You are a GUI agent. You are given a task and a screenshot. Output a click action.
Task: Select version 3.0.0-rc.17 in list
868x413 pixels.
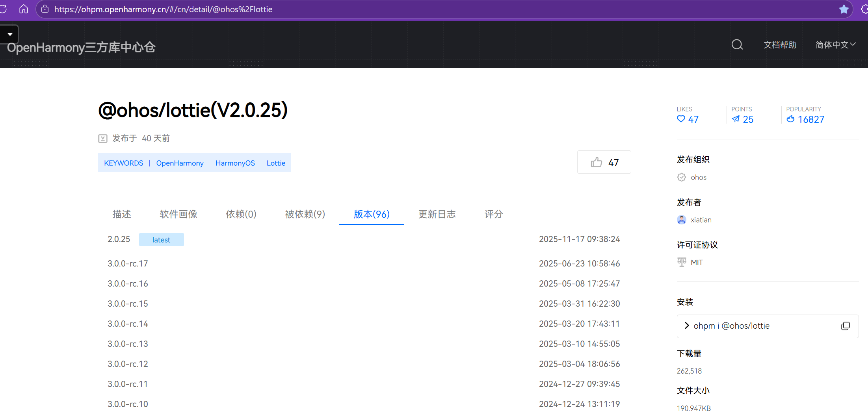(x=128, y=263)
